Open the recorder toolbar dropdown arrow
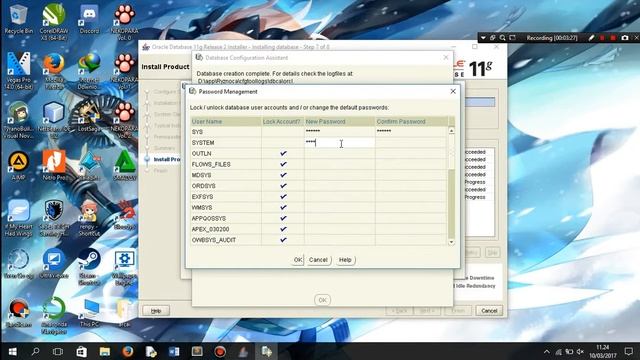 pos(483,38)
